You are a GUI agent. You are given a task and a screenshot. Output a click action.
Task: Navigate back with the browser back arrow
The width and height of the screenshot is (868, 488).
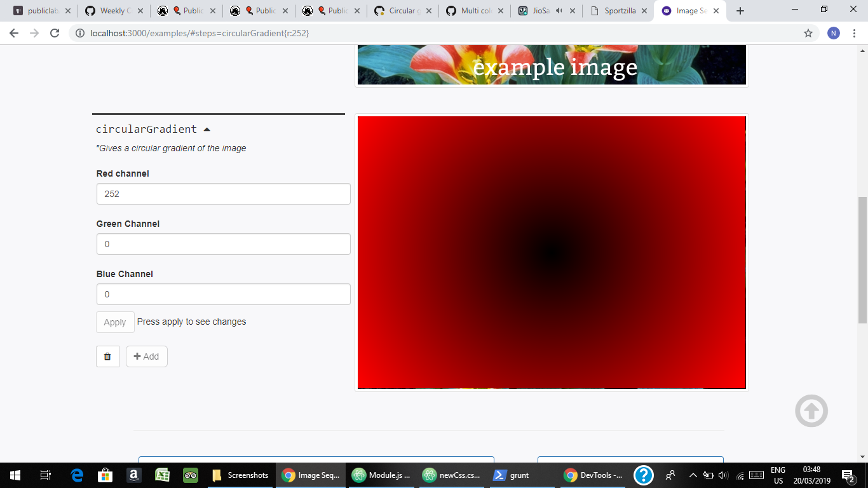(13, 33)
